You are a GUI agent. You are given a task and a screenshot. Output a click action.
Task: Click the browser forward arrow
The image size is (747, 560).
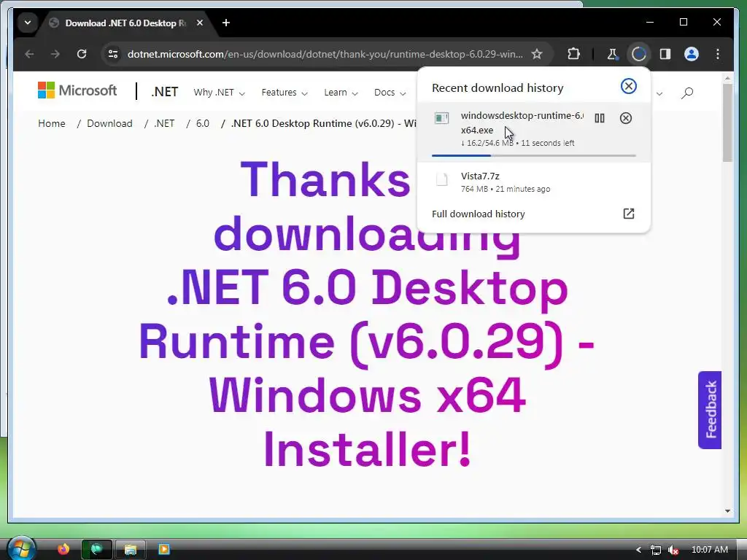point(55,54)
